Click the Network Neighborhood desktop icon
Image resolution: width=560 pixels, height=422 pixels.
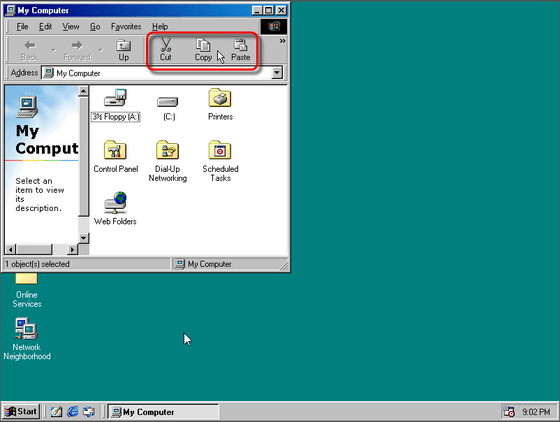point(27,339)
